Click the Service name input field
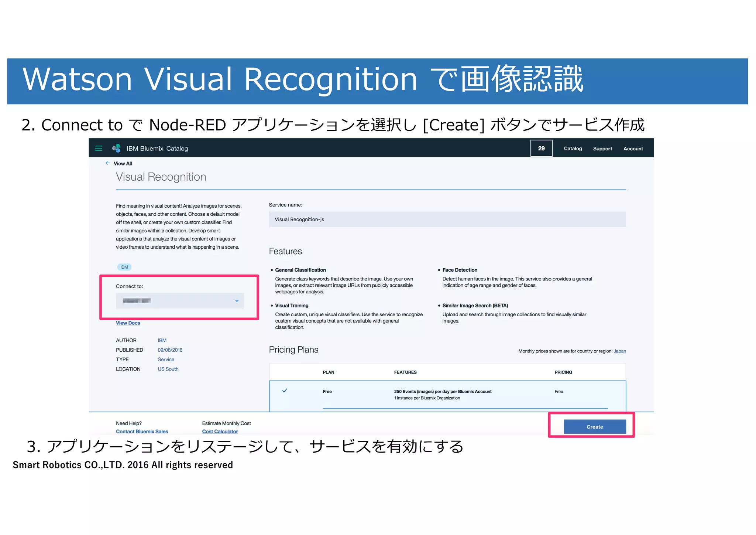 [x=447, y=219]
